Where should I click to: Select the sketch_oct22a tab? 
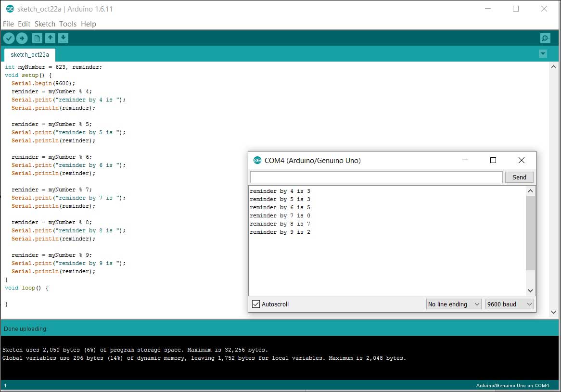30,55
